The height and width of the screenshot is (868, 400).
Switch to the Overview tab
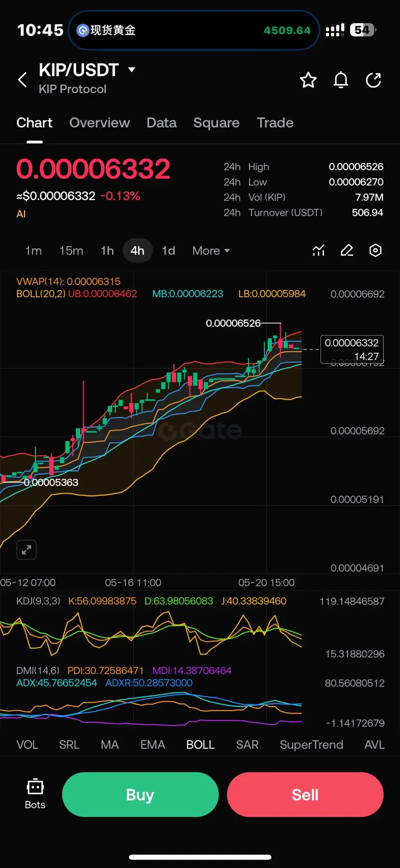100,123
